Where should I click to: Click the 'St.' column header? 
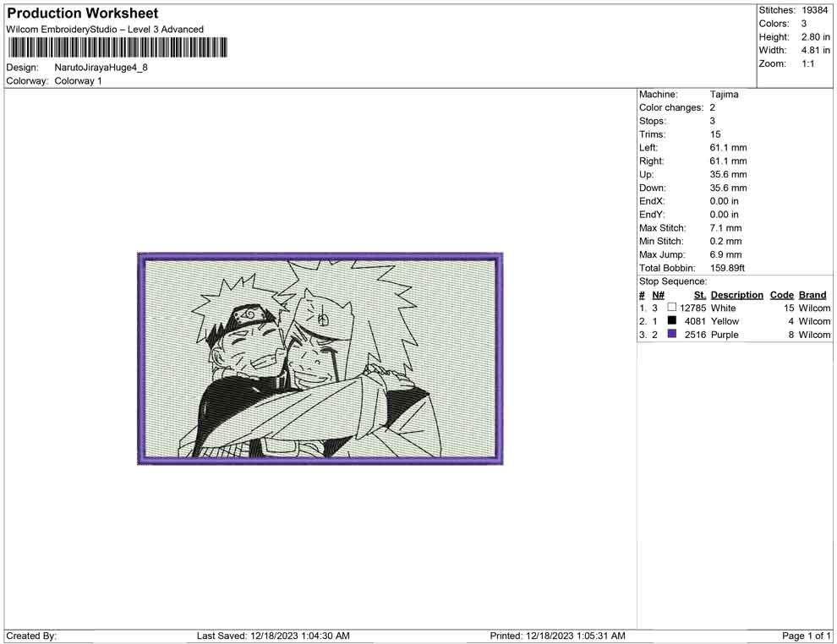click(700, 295)
